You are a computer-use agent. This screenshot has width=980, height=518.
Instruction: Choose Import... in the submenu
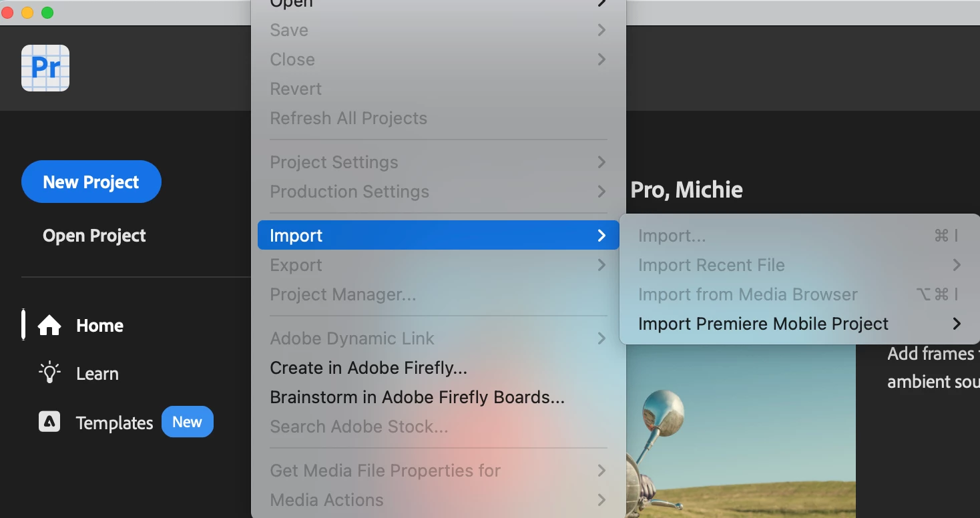799,236
